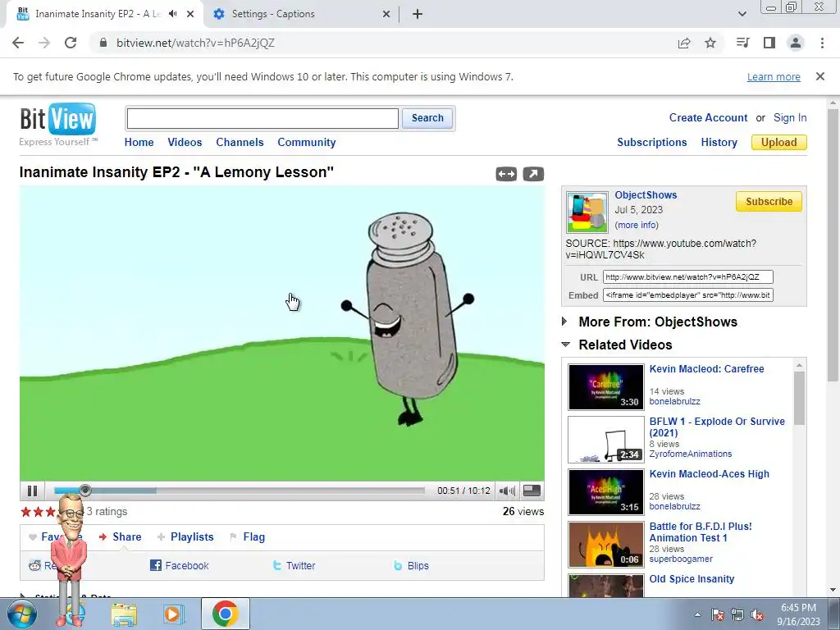Screen dimensions: 840x630
Task: Select the video URL field
Action: 688,277
